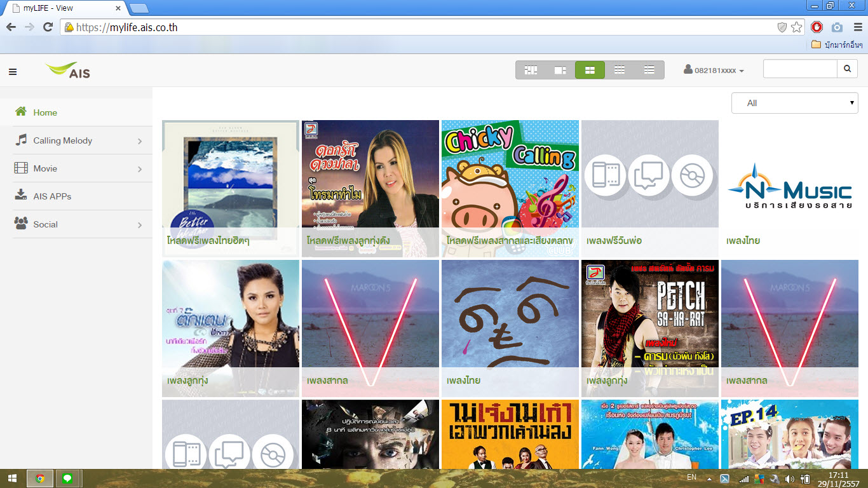Open the dark face thriller movie poster
The image size is (868, 488).
click(x=370, y=435)
